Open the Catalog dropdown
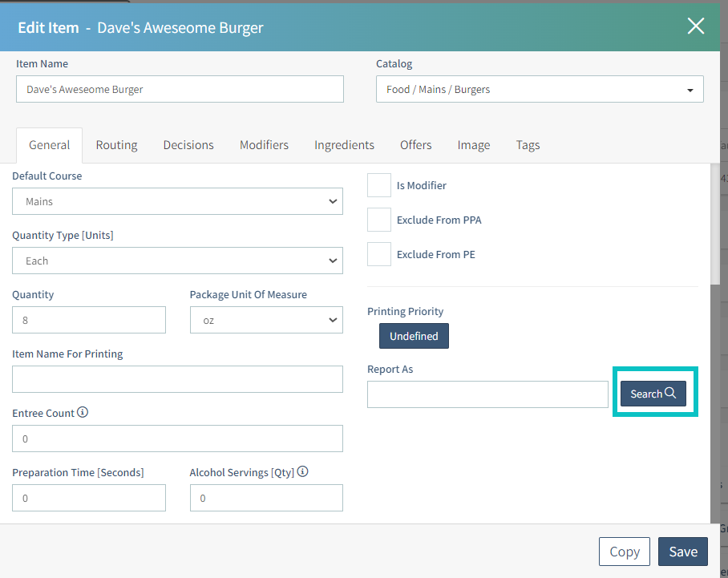This screenshot has width=728, height=578. click(x=540, y=89)
